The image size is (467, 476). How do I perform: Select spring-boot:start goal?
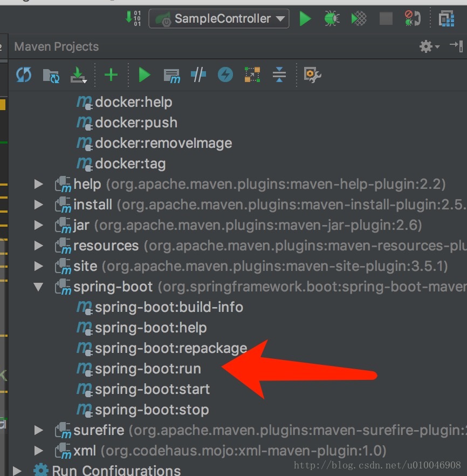click(152, 389)
